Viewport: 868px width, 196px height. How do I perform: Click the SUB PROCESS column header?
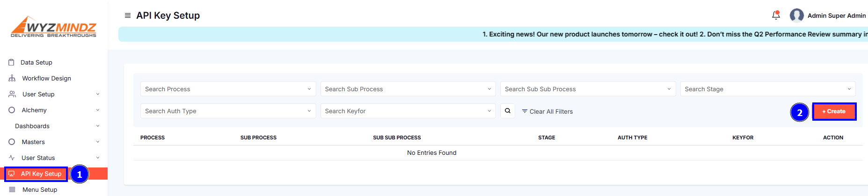pos(258,138)
